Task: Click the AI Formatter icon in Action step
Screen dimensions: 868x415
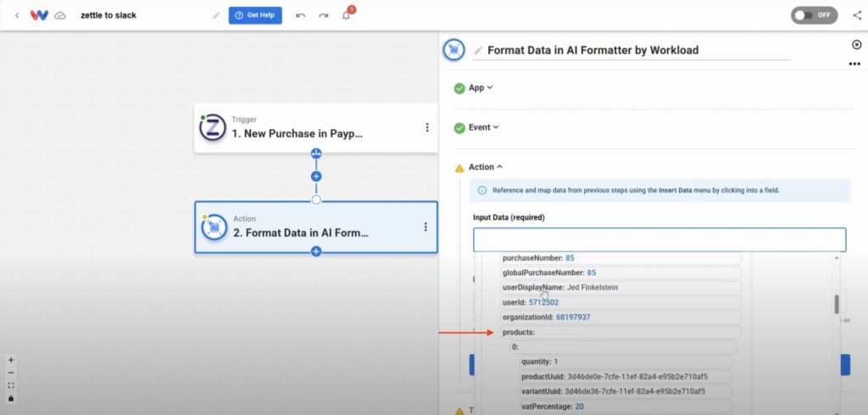Action: [x=214, y=227]
